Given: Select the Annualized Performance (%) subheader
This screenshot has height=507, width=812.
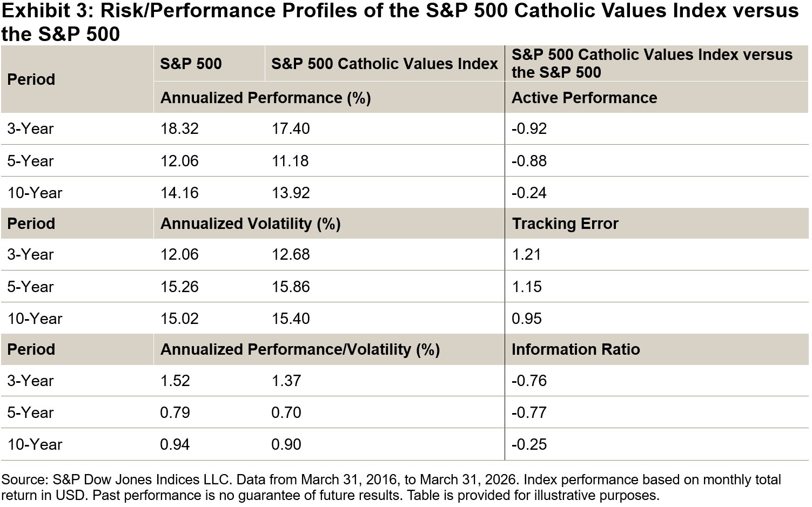Looking at the screenshot, I should coord(265,98).
